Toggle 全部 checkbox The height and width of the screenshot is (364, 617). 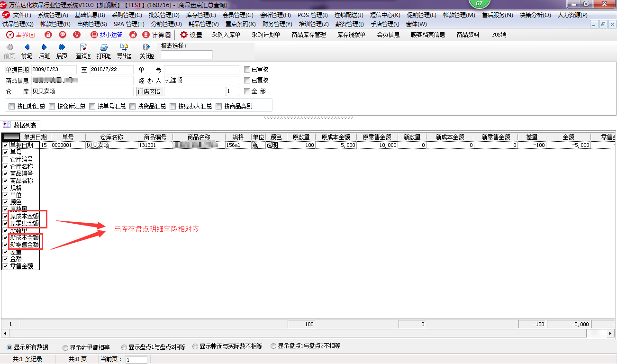coord(247,91)
